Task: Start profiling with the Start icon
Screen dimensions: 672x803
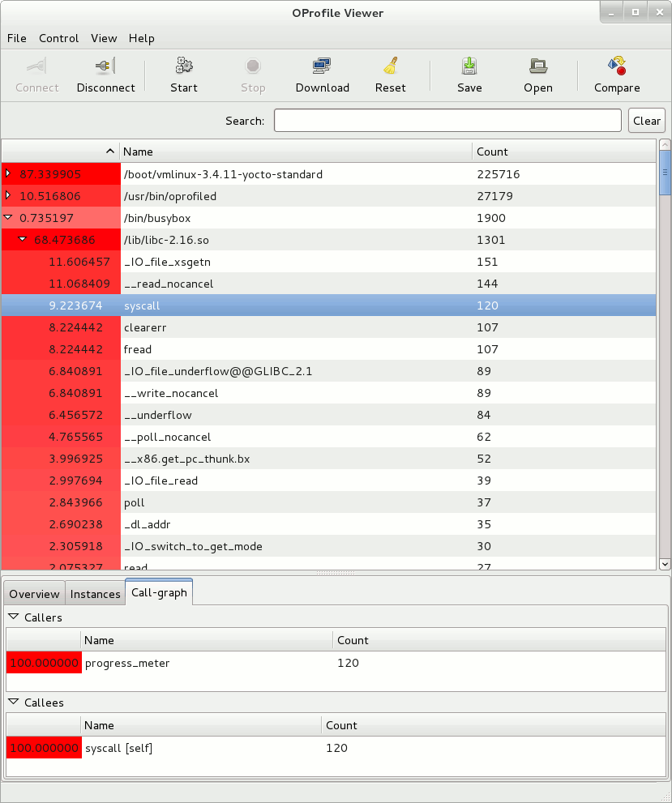Action: (184, 66)
